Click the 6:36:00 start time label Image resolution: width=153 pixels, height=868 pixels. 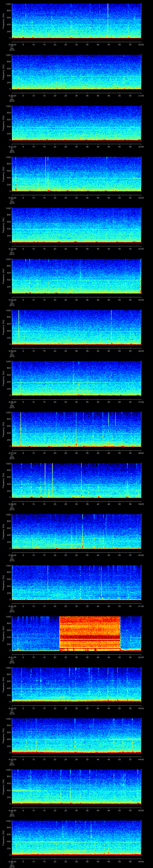coord(12,402)
